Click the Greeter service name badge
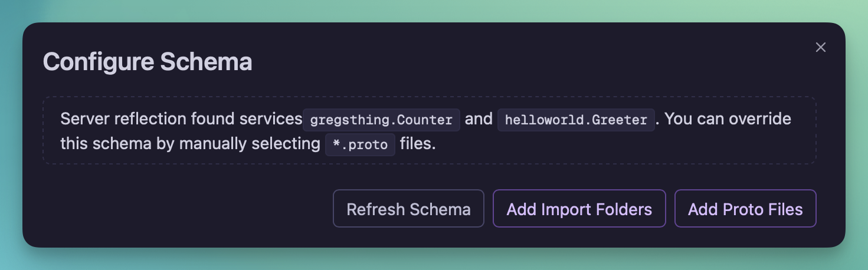The width and height of the screenshot is (868, 270). coord(576,120)
